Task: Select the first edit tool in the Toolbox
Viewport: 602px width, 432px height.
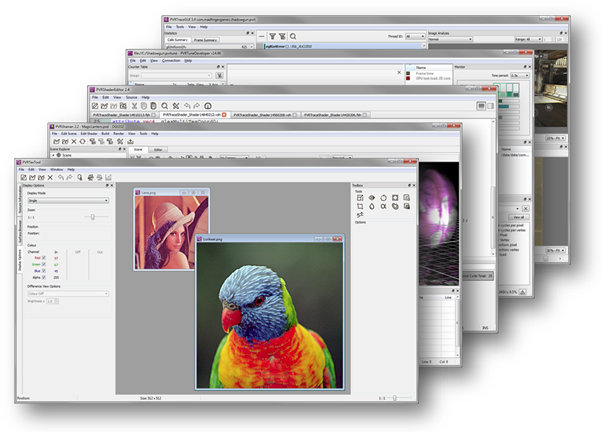Action: (x=360, y=197)
